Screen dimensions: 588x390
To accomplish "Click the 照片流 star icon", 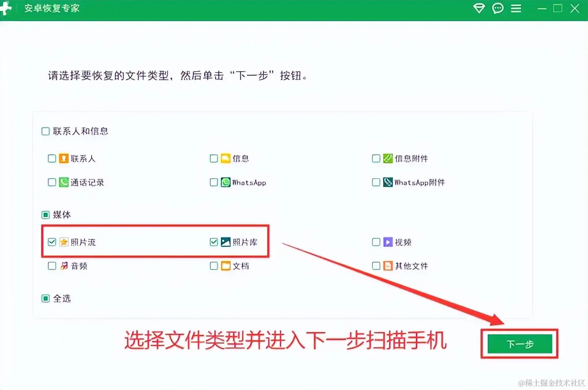I will (63, 242).
